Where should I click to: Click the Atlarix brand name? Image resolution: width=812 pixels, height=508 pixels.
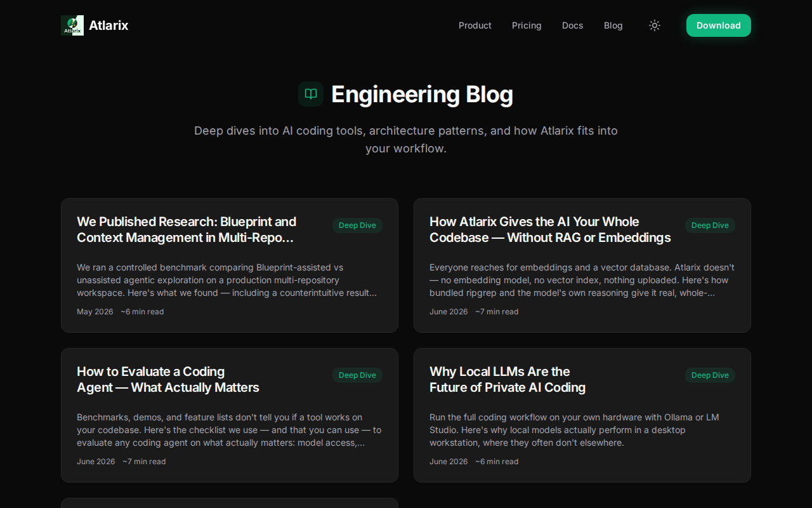(108, 25)
